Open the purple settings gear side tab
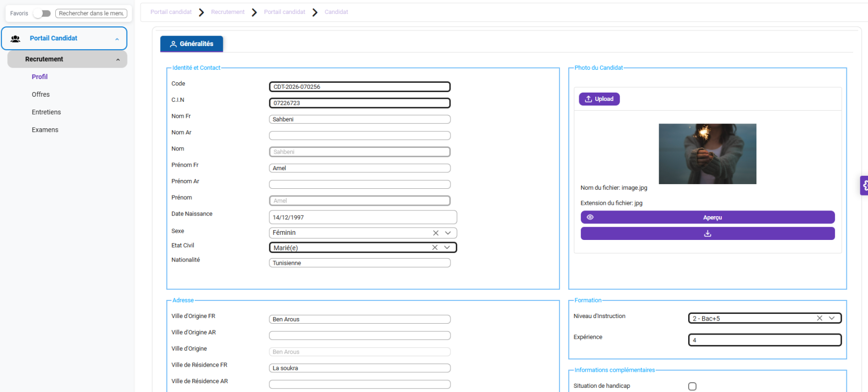This screenshot has width=868, height=392. pos(864,185)
